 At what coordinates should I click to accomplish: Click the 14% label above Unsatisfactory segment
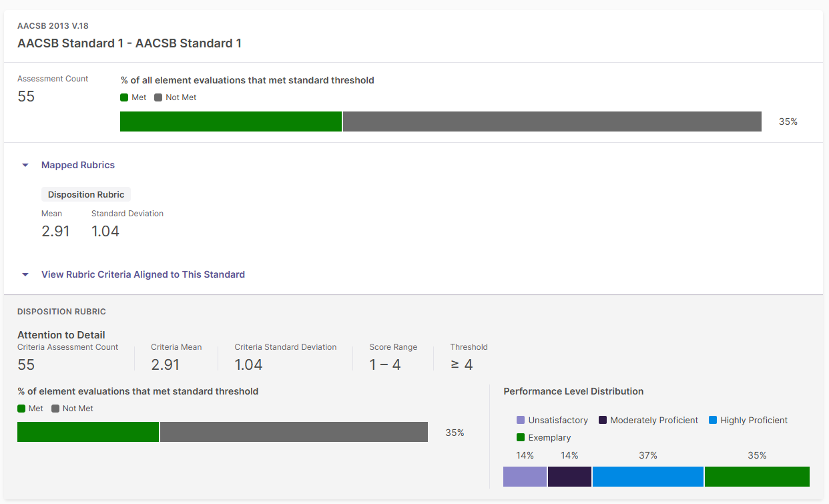pyautogui.click(x=525, y=455)
